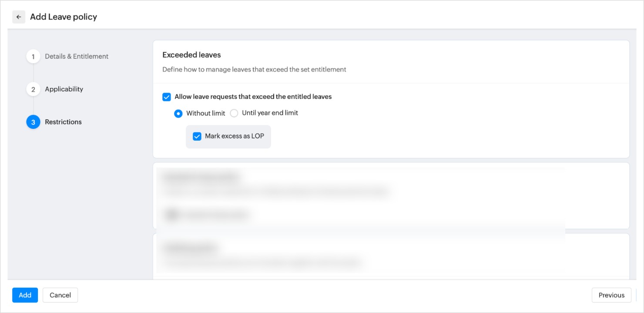Click the "Define how to manage leaves" description
The image size is (644, 313).
[x=254, y=70]
